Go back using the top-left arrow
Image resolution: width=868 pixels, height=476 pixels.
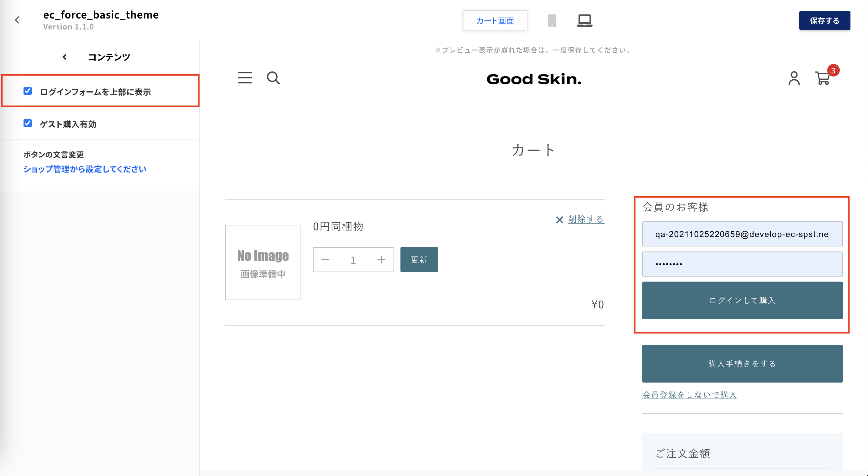pos(17,20)
